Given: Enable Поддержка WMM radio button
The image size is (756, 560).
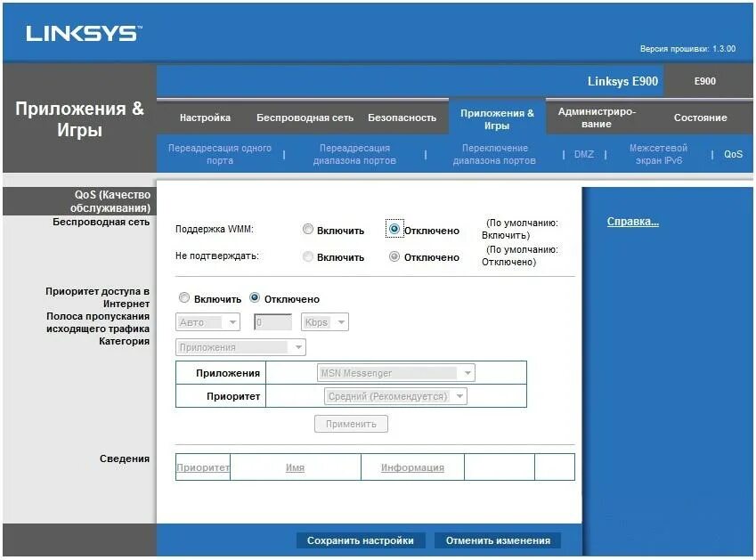Looking at the screenshot, I should 307,229.
